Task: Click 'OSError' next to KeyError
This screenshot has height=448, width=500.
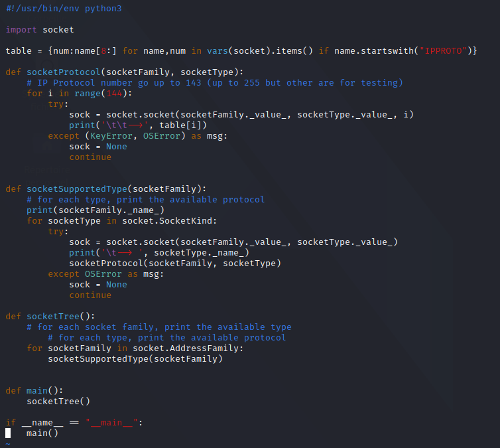Action: pos(162,136)
